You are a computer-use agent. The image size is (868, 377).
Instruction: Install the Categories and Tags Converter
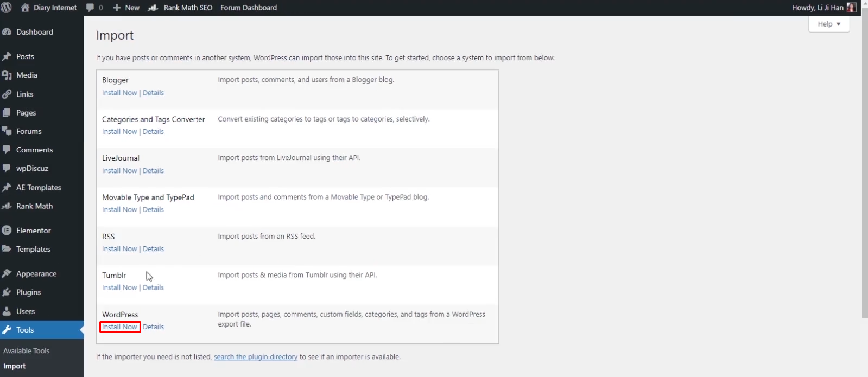[119, 132]
